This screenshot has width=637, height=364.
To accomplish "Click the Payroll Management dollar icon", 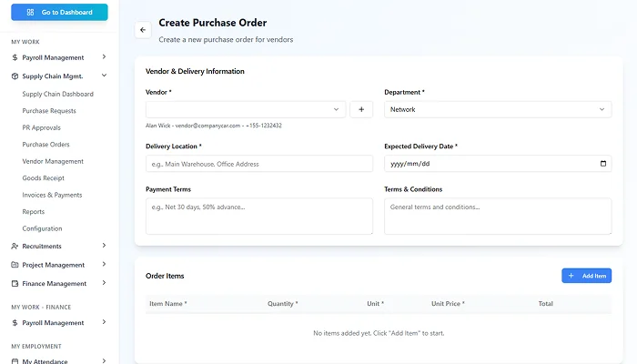I will 15,57.
